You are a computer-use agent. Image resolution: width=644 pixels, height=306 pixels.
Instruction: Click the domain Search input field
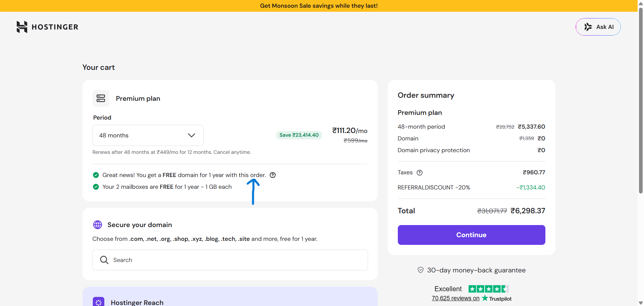pyautogui.click(x=230, y=260)
